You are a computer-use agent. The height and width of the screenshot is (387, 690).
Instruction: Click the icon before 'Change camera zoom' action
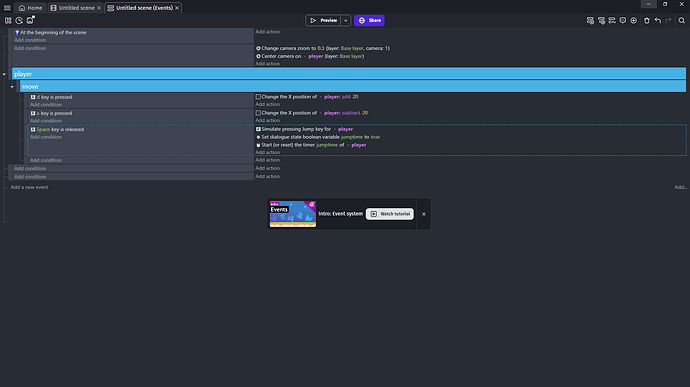(x=258, y=48)
